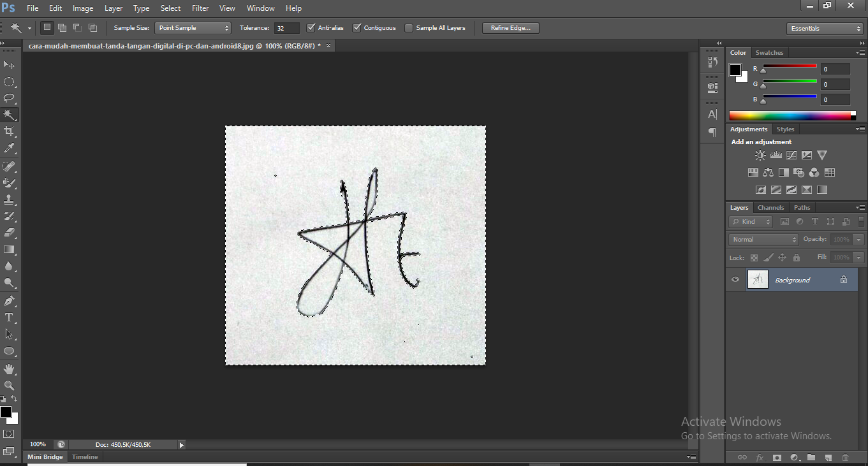
Task: Click Brightness/Contrast adjustment icon
Action: pos(760,155)
